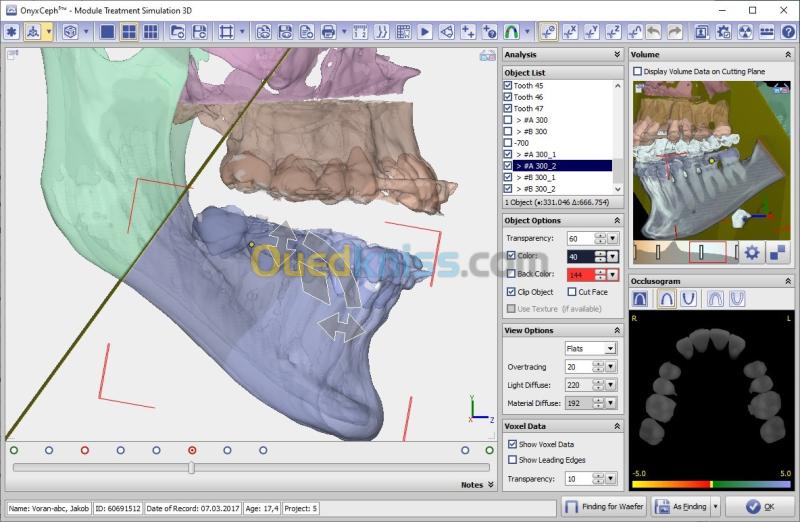Click the As Finding button
The height and width of the screenshot is (522, 800).
pyautogui.click(x=681, y=507)
